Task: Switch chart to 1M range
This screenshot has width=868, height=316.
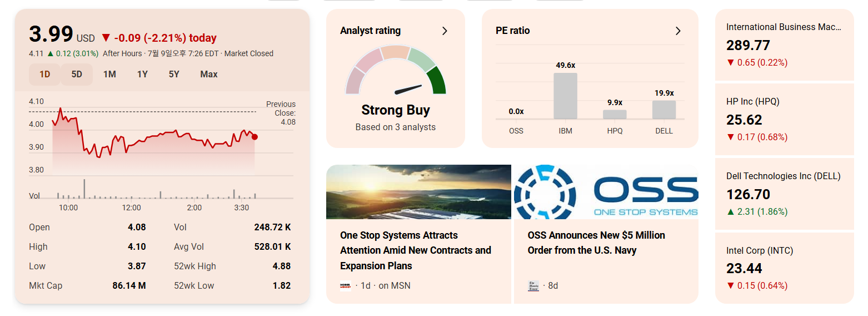Action: tap(109, 75)
